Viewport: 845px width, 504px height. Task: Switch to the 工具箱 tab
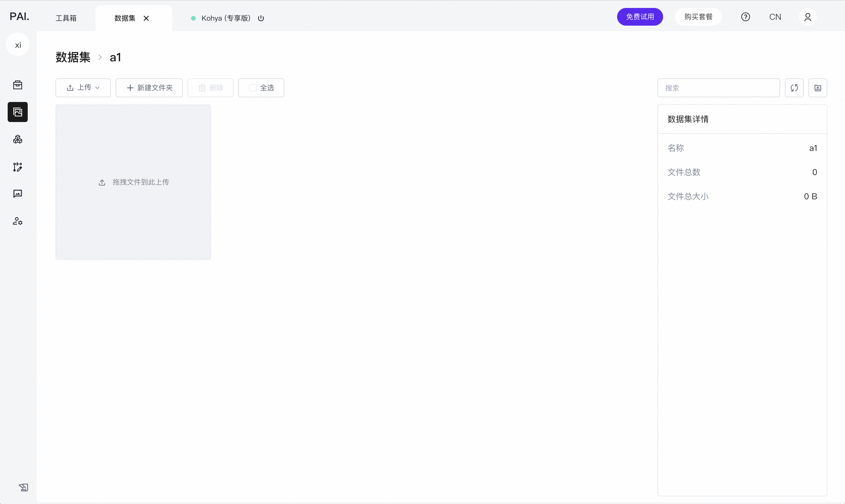pyautogui.click(x=66, y=18)
